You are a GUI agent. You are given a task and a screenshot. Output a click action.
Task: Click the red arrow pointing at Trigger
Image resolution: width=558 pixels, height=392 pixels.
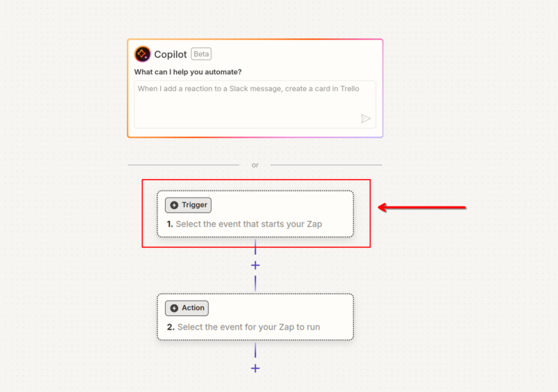pos(422,207)
